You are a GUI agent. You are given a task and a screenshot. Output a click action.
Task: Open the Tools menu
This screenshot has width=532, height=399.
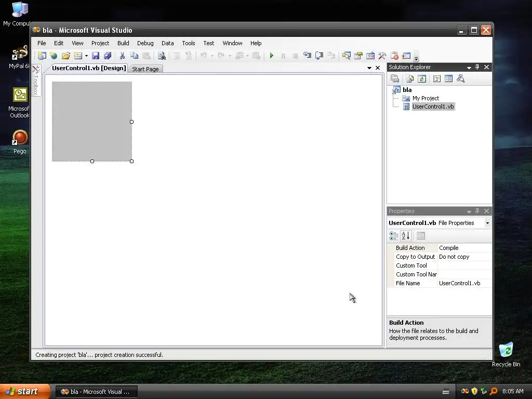(188, 43)
